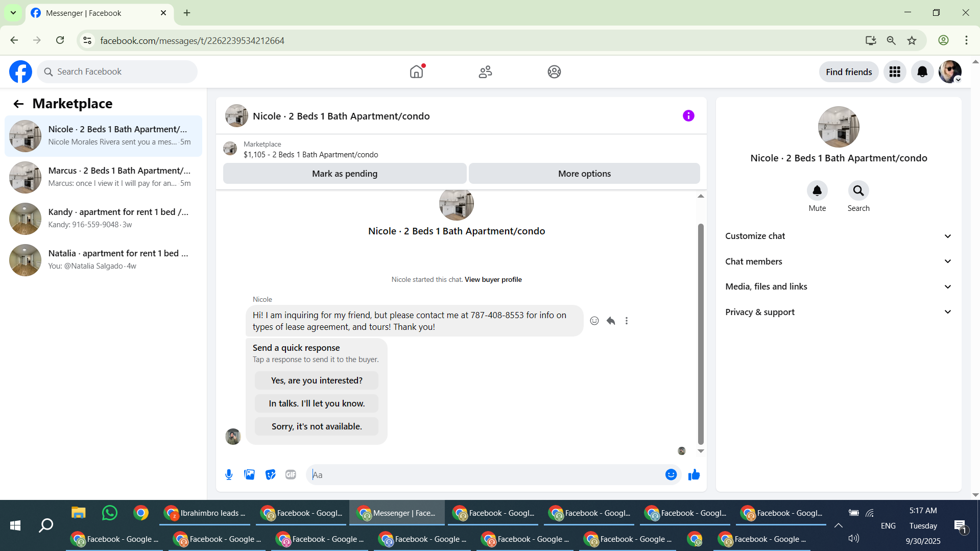Reload the browser page
The width and height of the screenshot is (980, 551).
click(60, 40)
